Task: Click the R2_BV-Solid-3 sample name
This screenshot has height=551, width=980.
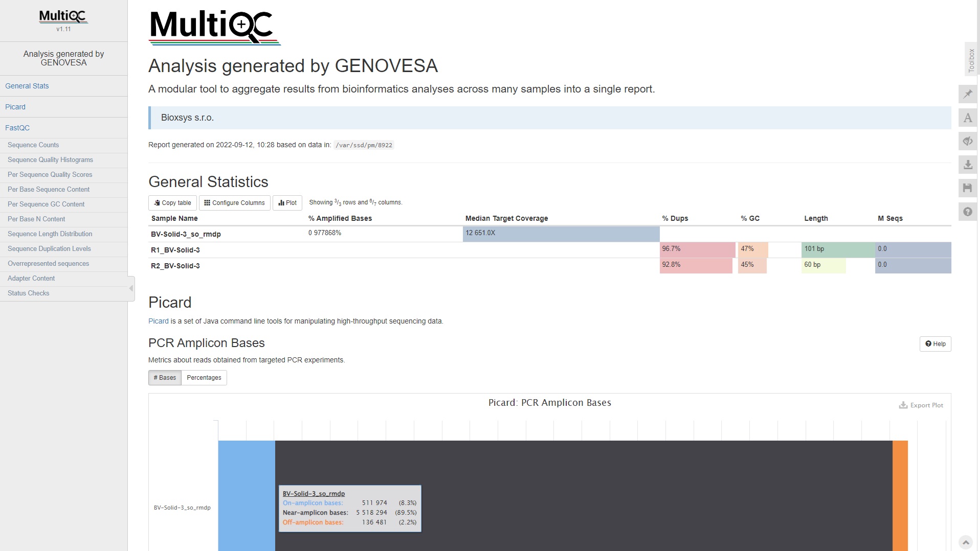Action: click(175, 266)
